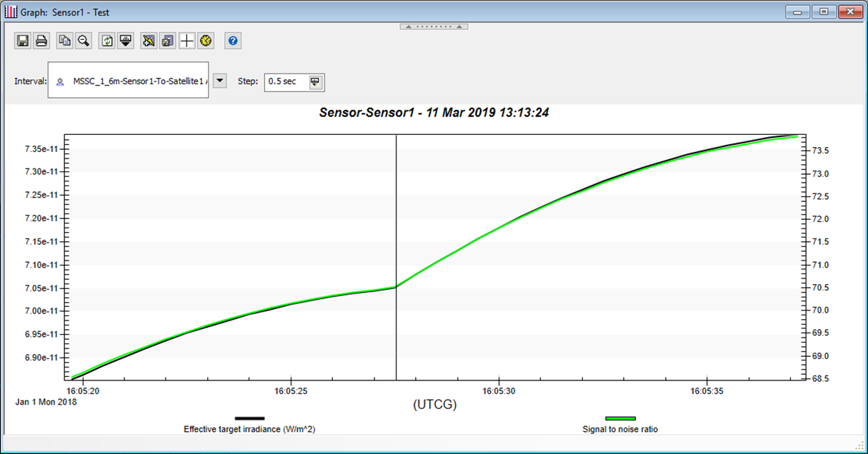This screenshot has height=454, width=868.
Task: Open the Help button
Action: [233, 41]
